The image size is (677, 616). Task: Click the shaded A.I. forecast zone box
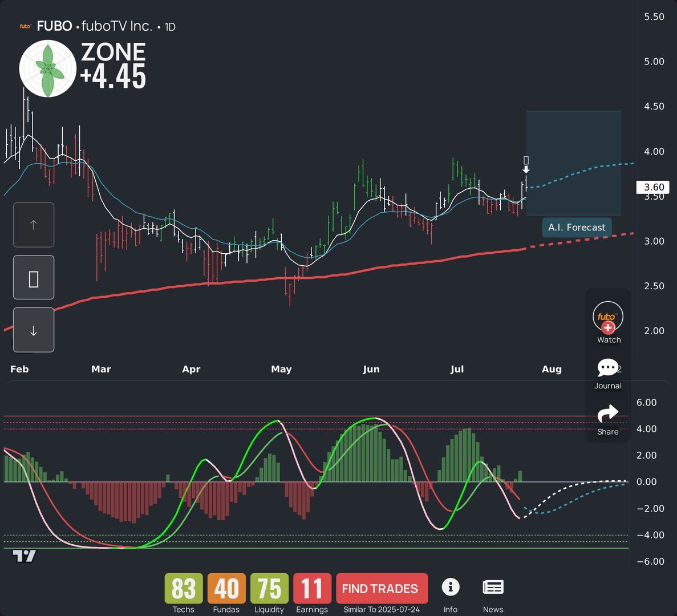coord(573,163)
